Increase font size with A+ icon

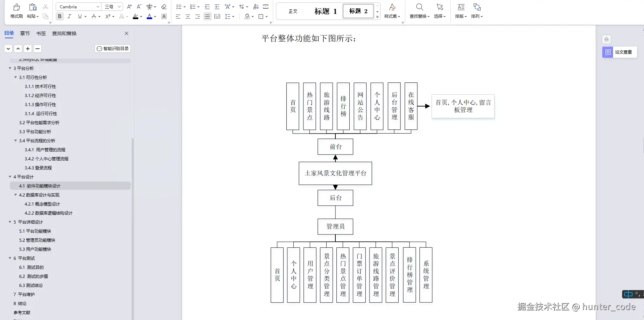(x=129, y=7)
